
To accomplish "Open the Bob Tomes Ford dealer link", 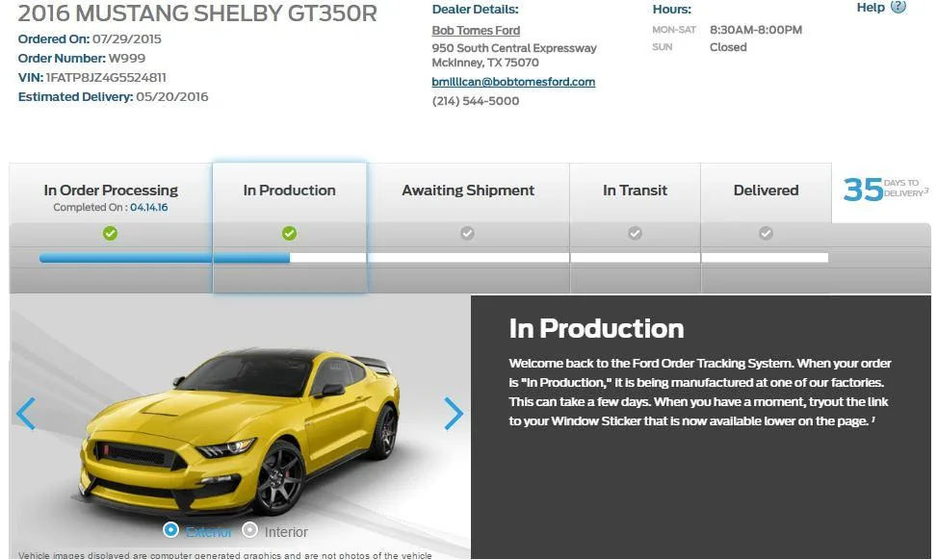I will pos(476,30).
